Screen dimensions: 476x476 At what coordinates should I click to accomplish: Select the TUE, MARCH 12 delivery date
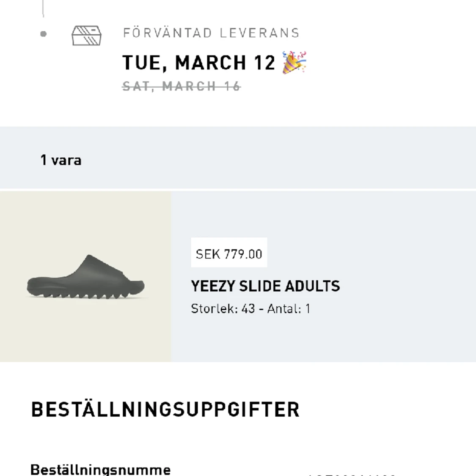click(x=199, y=63)
